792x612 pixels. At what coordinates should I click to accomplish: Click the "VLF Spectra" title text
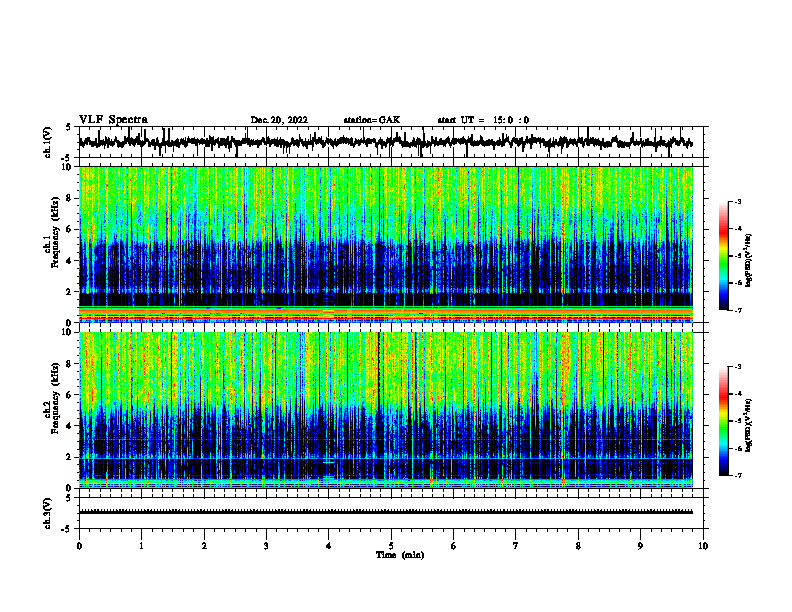113,120
